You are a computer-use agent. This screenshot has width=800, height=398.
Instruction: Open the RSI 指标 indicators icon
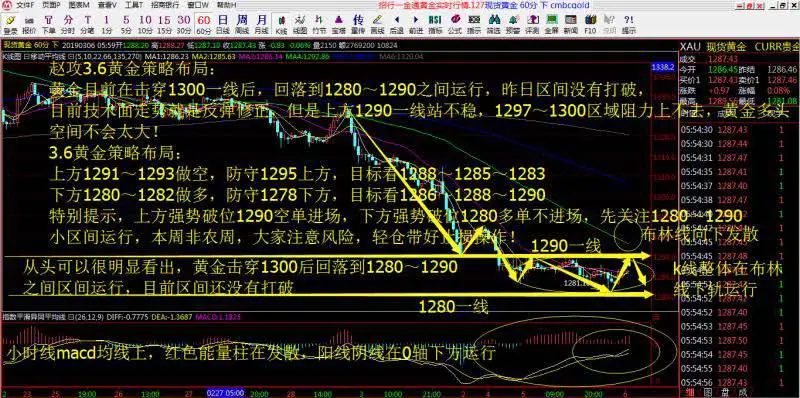pos(435,23)
